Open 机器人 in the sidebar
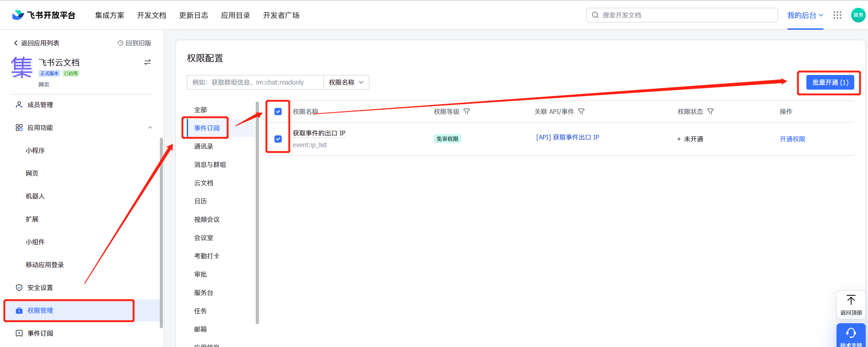The image size is (868, 347). click(x=35, y=196)
